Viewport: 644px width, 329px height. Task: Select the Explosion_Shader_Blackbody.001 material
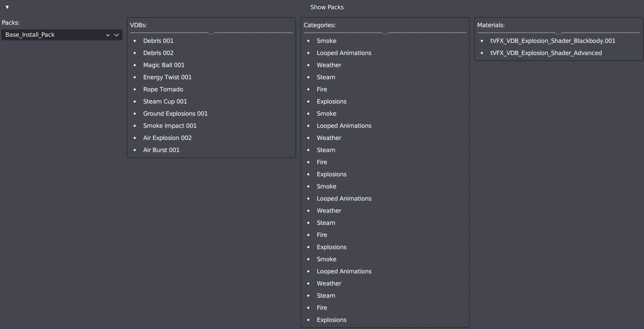pos(553,41)
